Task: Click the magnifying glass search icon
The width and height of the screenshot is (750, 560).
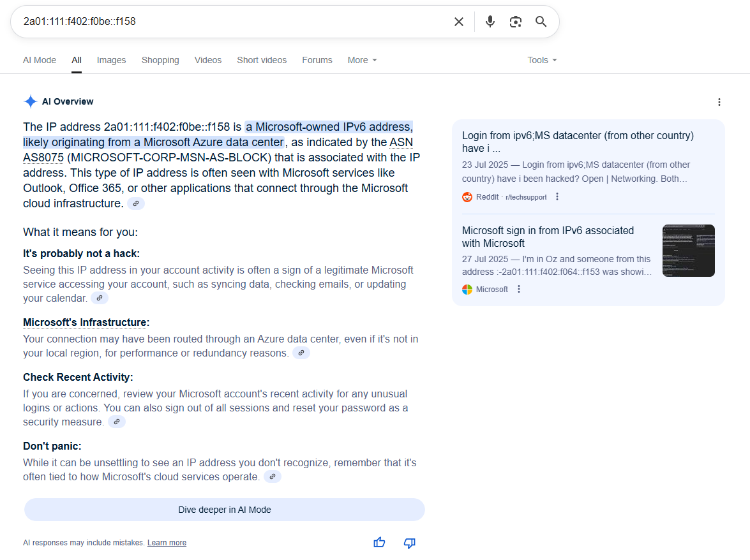Action: 541,22
